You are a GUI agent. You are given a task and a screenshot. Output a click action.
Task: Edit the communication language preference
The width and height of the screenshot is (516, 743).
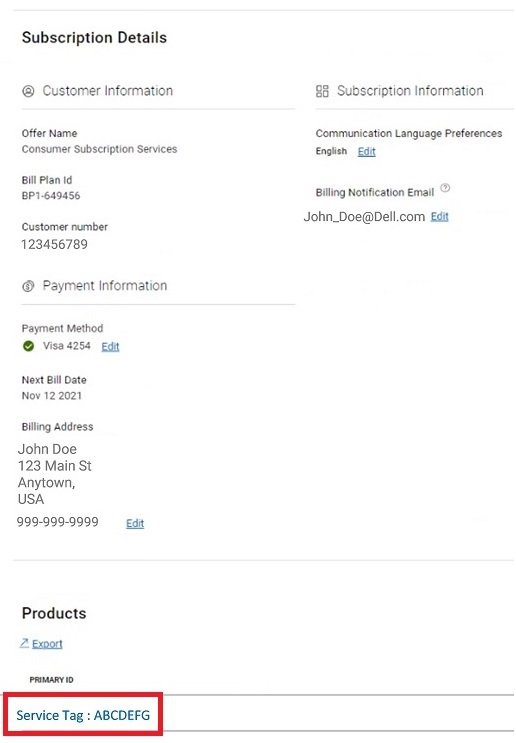[x=366, y=152]
